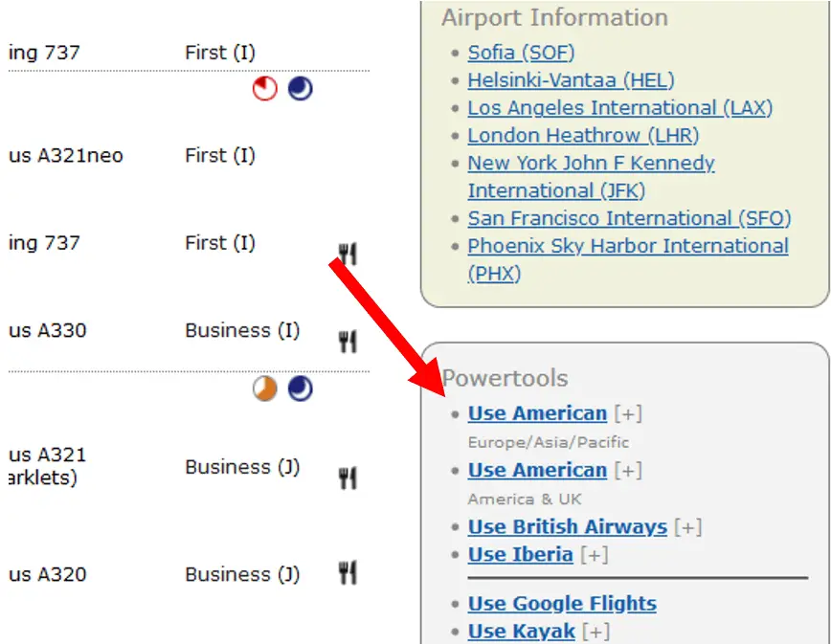Click meal icon for Airbus A320 row
831x644 pixels.
tap(348, 573)
